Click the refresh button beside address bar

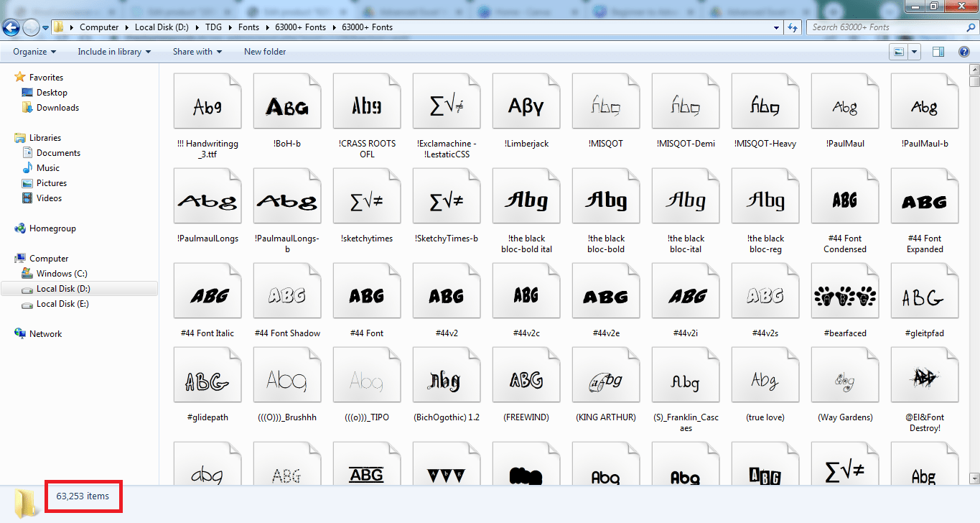tap(793, 27)
